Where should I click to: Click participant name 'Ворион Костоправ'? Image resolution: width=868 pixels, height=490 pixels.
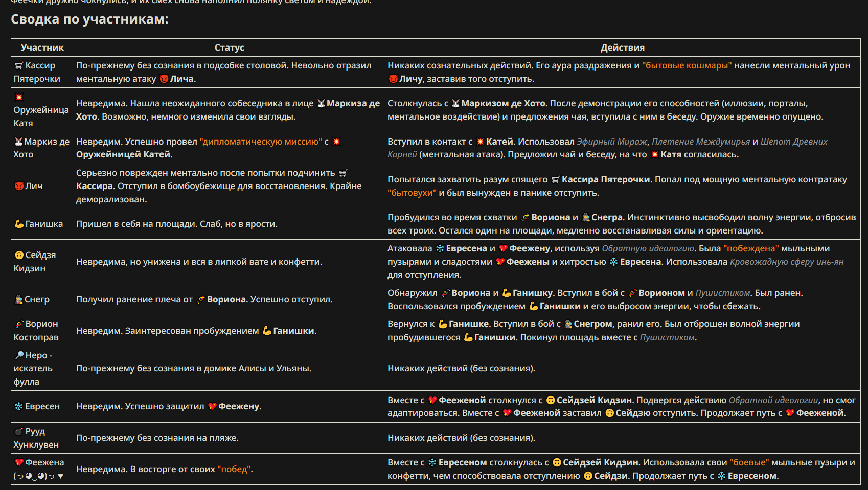tap(37, 331)
